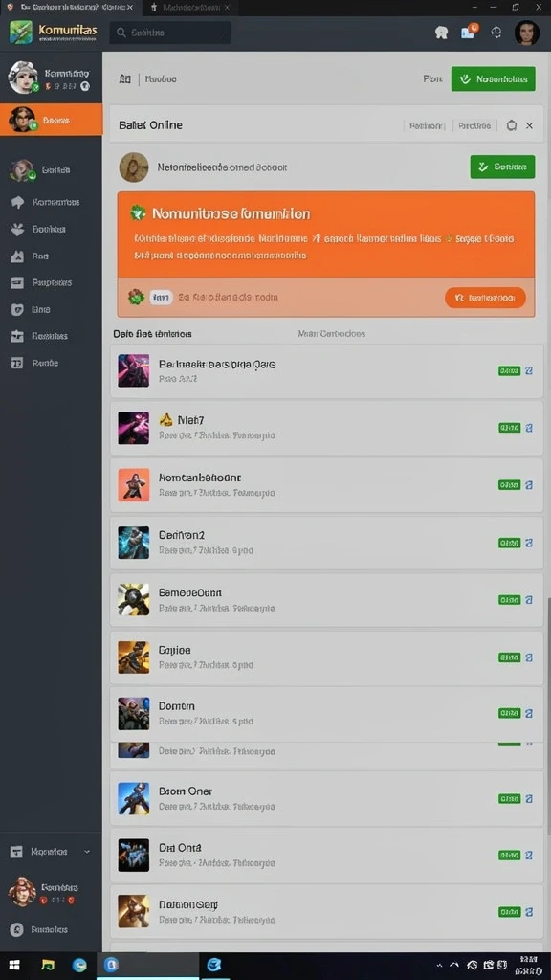551x980 pixels.
Task: Select the orange highlighted sidebar item
Action: tap(52, 120)
